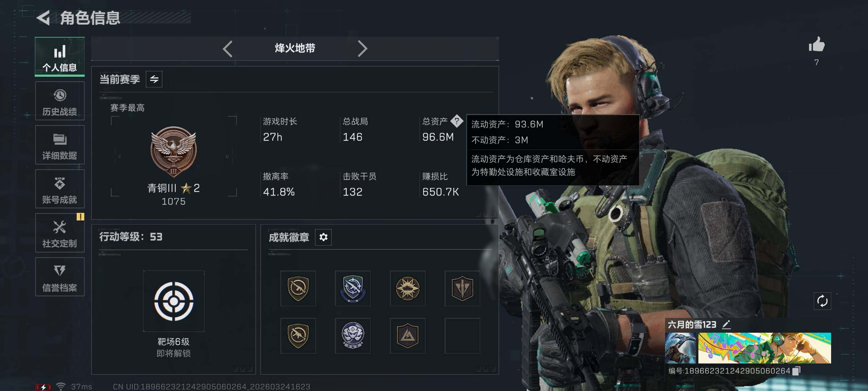Select the 青铜III eagle rank badge
The width and height of the screenshot is (868, 391).
[x=174, y=151]
